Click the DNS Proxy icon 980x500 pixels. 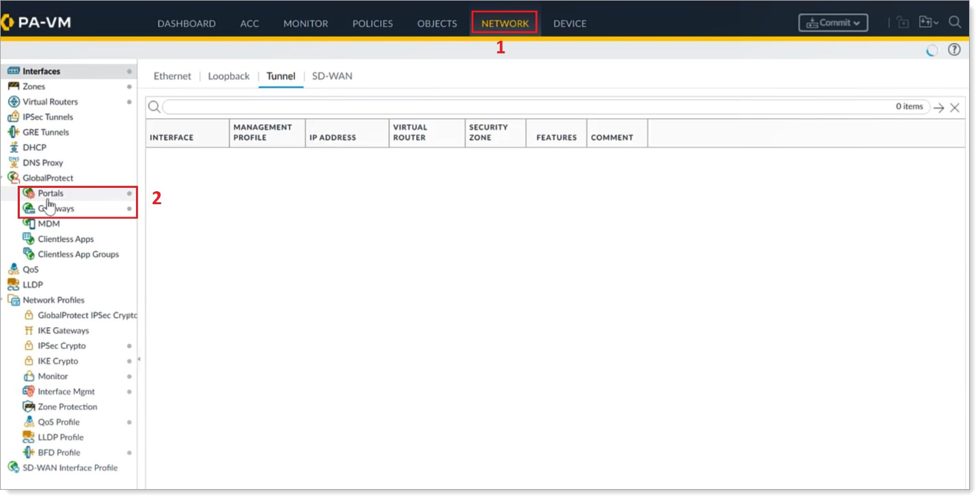coord(13,163)
